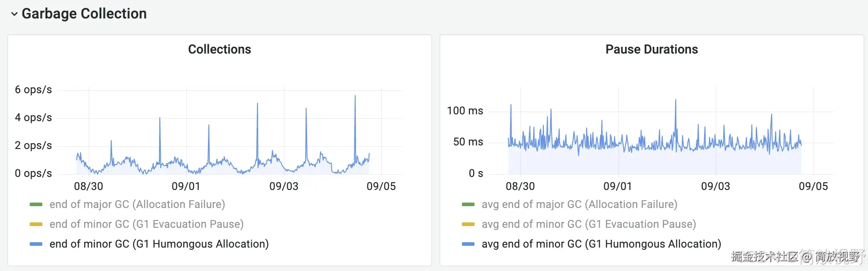Click blue swatch for avg G1 Humongous Allocation
Screen dimensions: 868x271
468,244
